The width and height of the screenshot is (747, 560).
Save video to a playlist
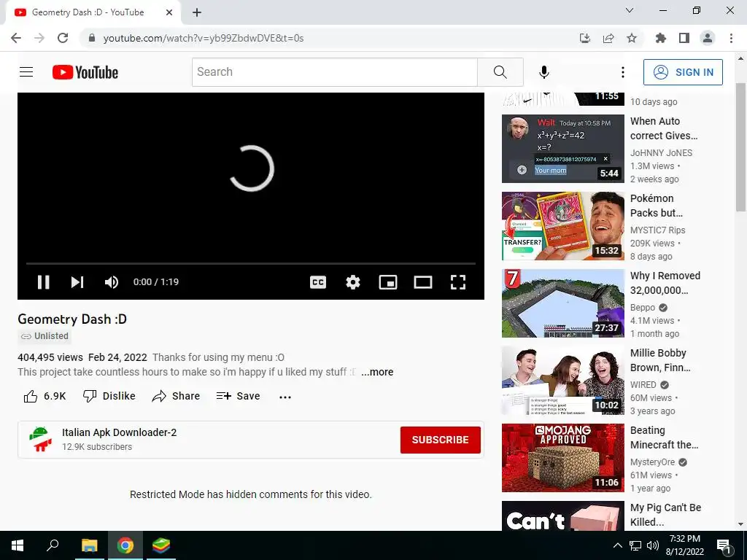click(x=238, y=396)
